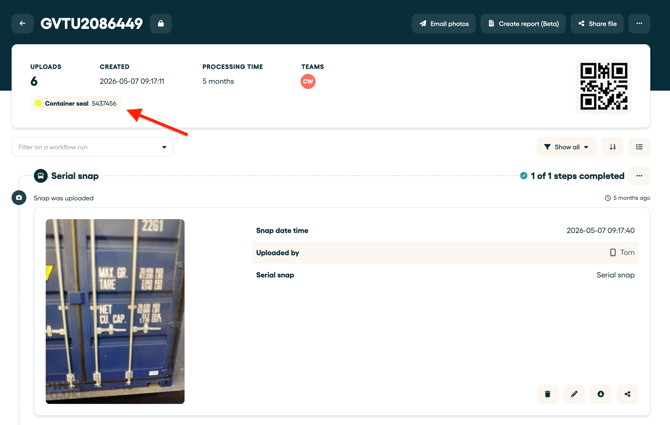The width and height of the screenshot is (670, 425).
Task: Open the Filter on a workflow run dropdown
Action: point(92,147)
